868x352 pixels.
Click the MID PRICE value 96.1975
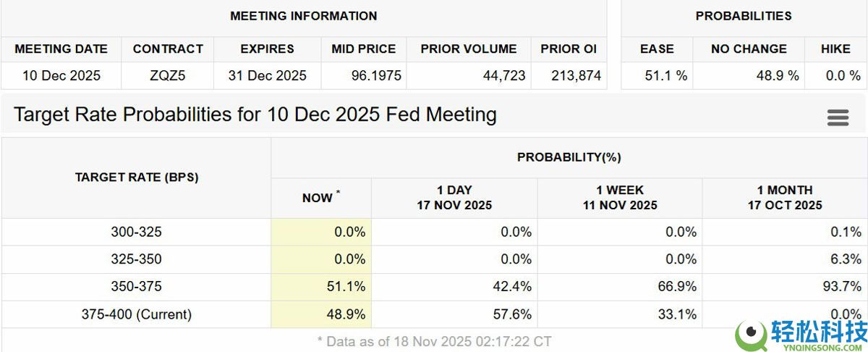(363, 75)
